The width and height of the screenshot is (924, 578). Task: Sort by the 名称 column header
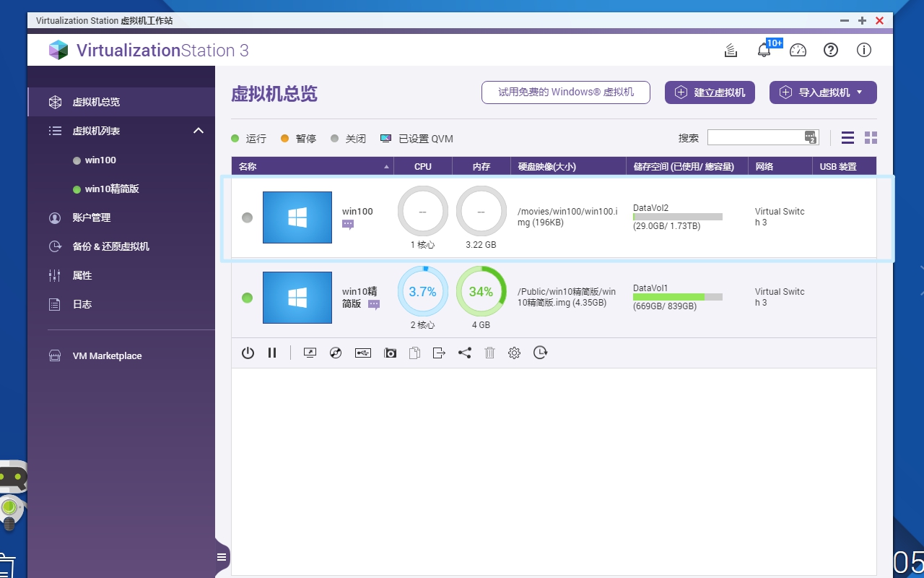tap(313, 166)
